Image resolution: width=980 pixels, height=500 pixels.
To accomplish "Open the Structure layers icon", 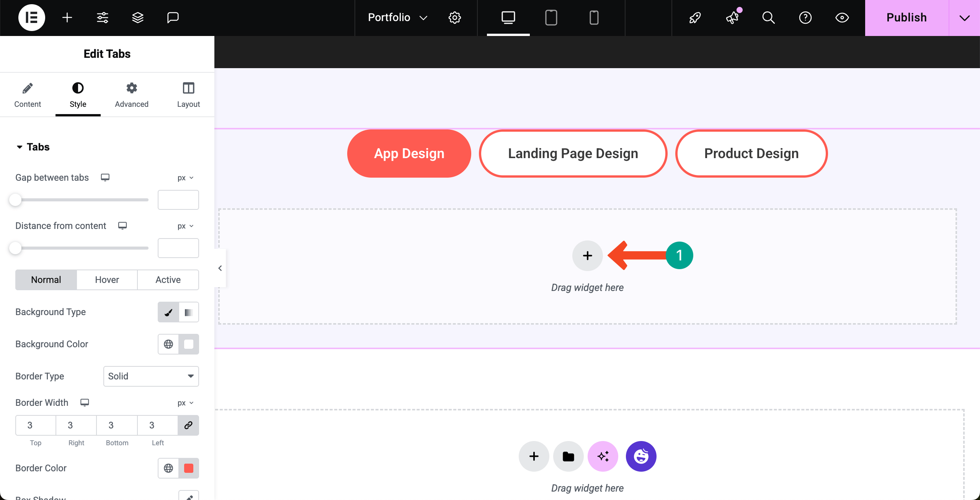I will click(137, 18).
